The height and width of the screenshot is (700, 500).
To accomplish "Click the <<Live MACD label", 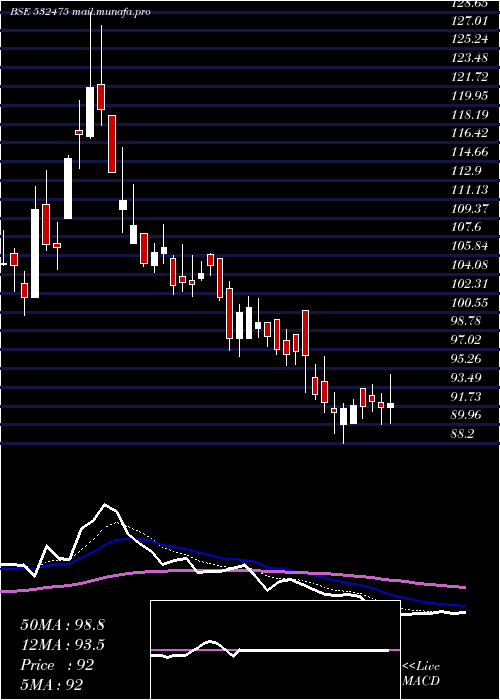I will [x=421, y=674].
